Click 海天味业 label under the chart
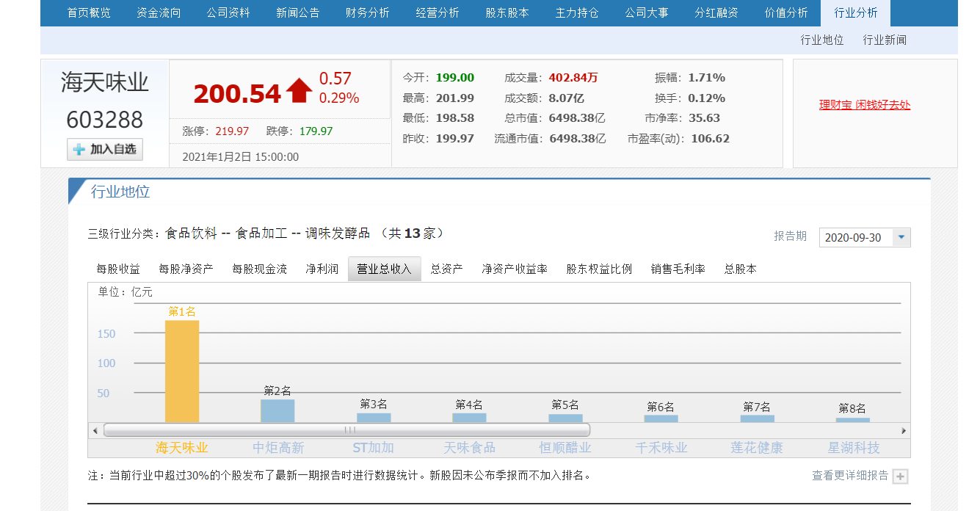 (182, 448)
